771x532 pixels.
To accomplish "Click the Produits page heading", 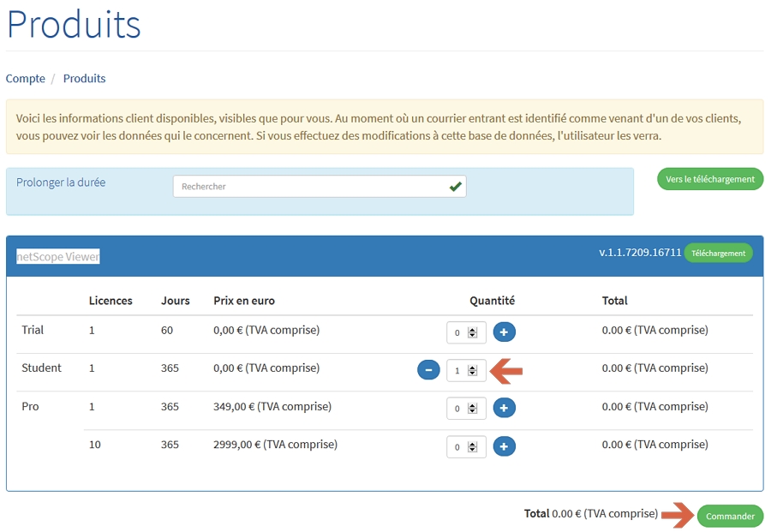I will tap(74, 24).
